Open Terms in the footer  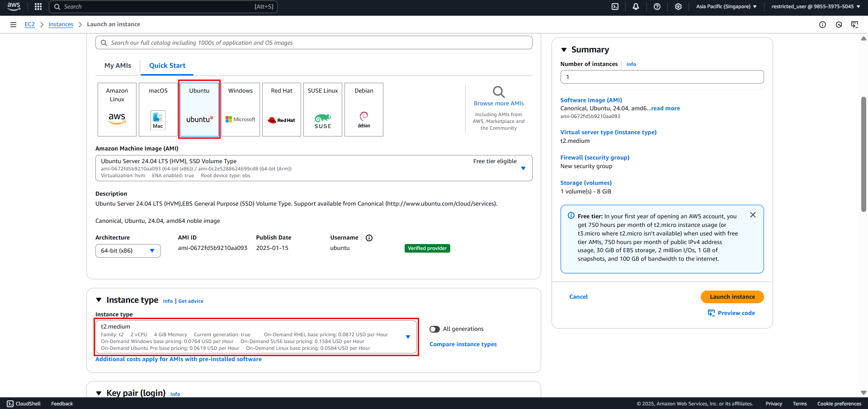tap(799, 404)
